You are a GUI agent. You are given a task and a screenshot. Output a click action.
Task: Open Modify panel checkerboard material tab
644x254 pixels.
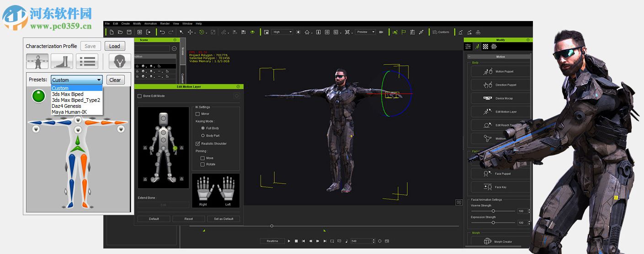(x=485, y=47)
